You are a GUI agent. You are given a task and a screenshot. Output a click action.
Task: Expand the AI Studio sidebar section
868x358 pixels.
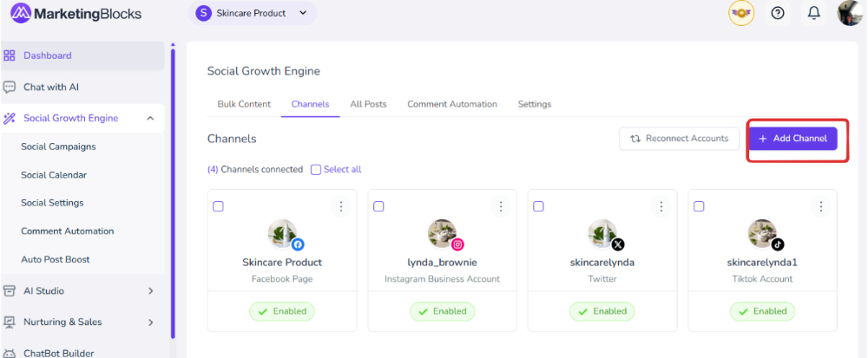pos(150,291)
